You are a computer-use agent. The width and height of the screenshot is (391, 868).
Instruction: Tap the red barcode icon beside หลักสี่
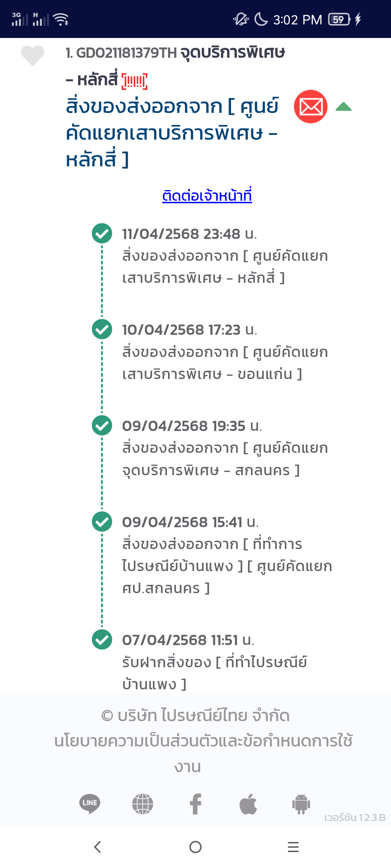pos(134,81)
